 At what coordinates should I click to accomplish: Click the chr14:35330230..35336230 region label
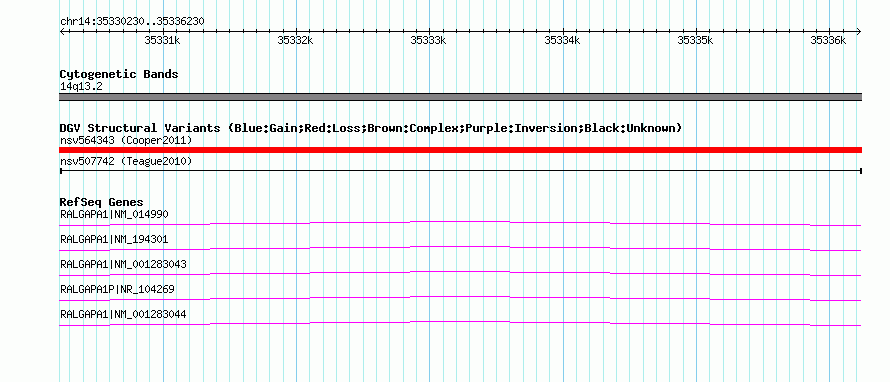tap(132, 22)
